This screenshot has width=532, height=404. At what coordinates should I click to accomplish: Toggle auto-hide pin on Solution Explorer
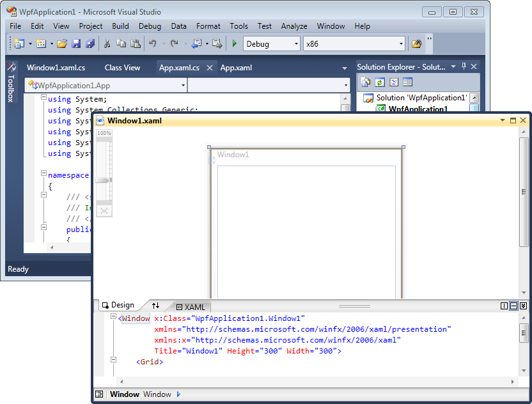(x=463, y=66)
